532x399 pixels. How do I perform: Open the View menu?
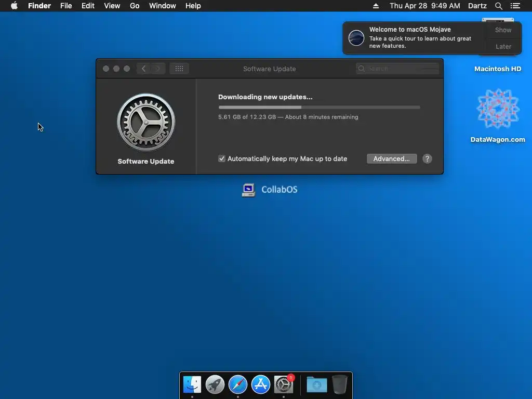click(112, 6)
